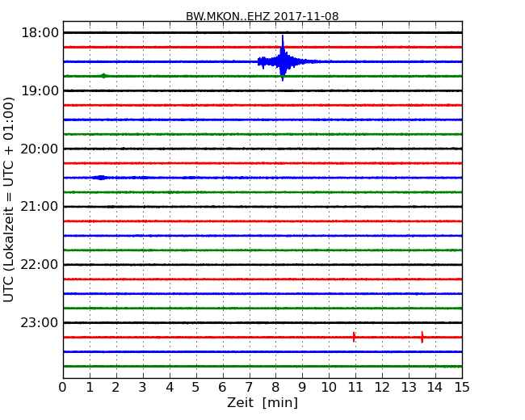The height and width of the screenshot is (420, 525).
Task: Select the 23:00 time tick label
Action: (40, 322)
